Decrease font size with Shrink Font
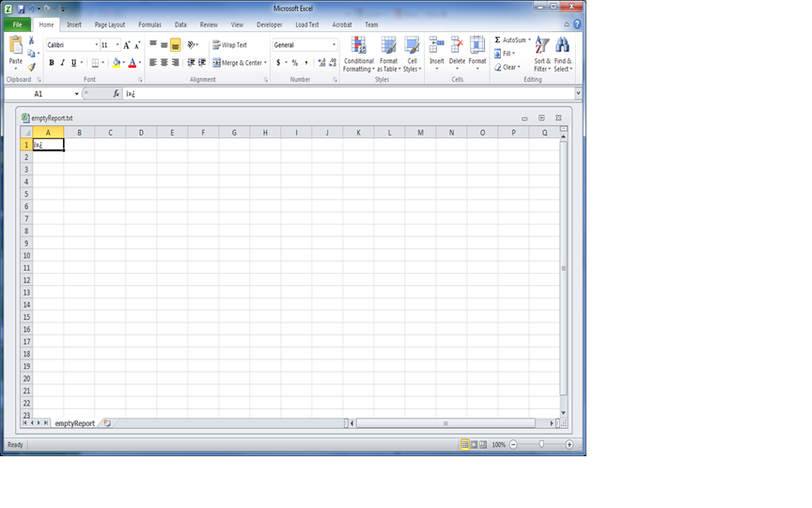Screen dimensions: 812x508 (x=137, y=45)
